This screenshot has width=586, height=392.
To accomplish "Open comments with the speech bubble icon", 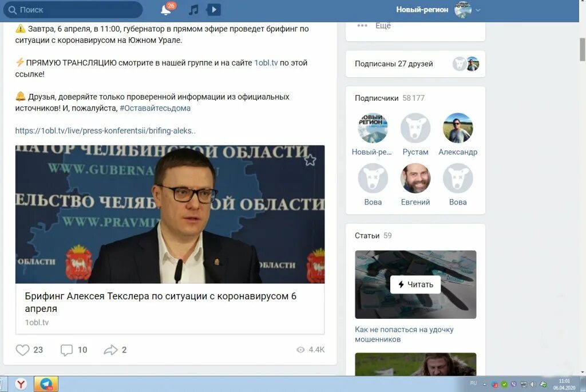I will click(66, 350).
